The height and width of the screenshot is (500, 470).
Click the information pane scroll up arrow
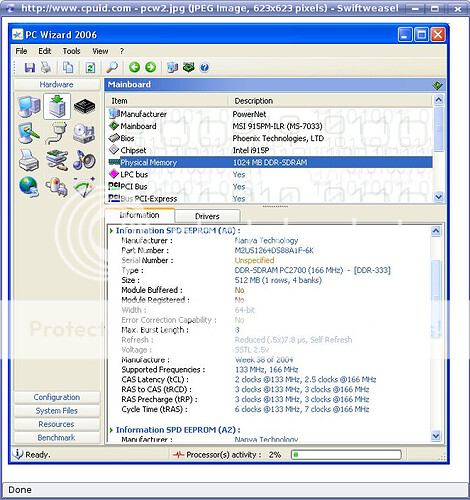tap(436, 231)
